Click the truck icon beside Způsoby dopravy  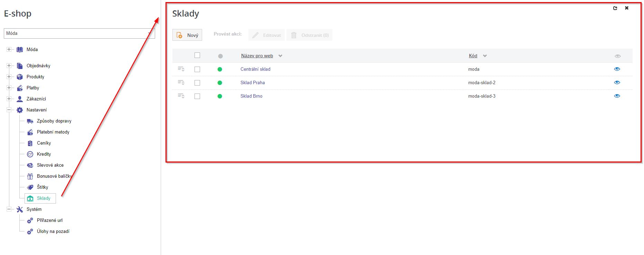click(30, 121)
